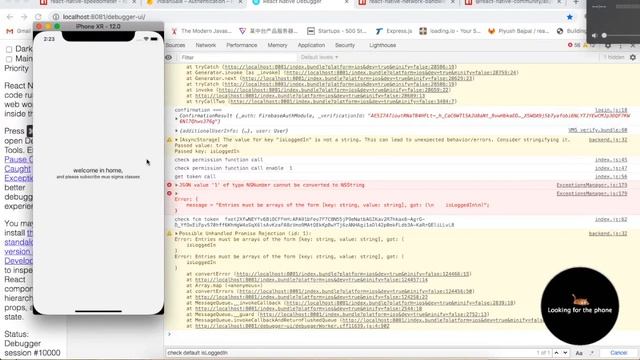Switch to react-native-speedometer browser tab
640x360 pixels.
[x=88, y=2]
